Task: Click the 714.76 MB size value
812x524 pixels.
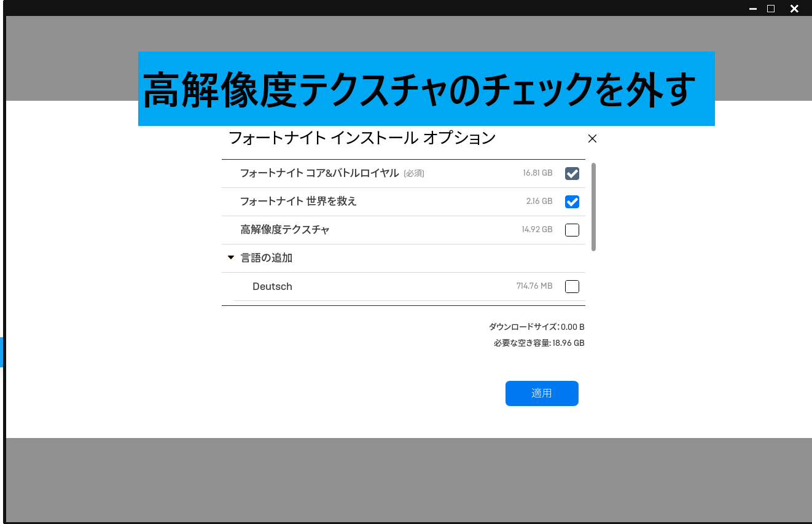Action: coord(534,286)
